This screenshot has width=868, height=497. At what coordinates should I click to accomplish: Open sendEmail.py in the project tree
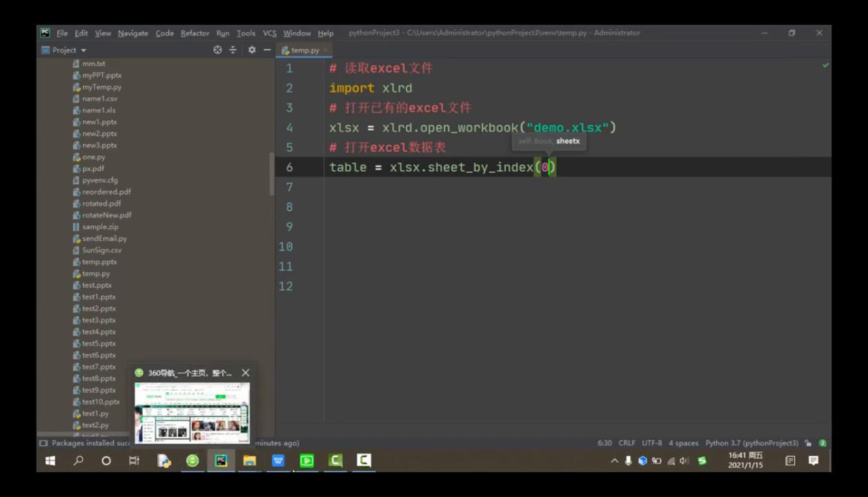104,238
